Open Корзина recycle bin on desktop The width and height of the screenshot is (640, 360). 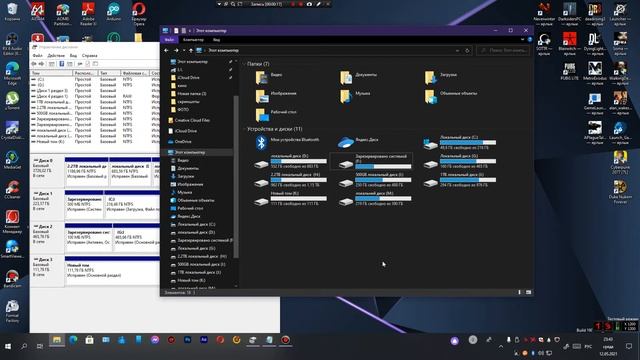click(12, 12)
